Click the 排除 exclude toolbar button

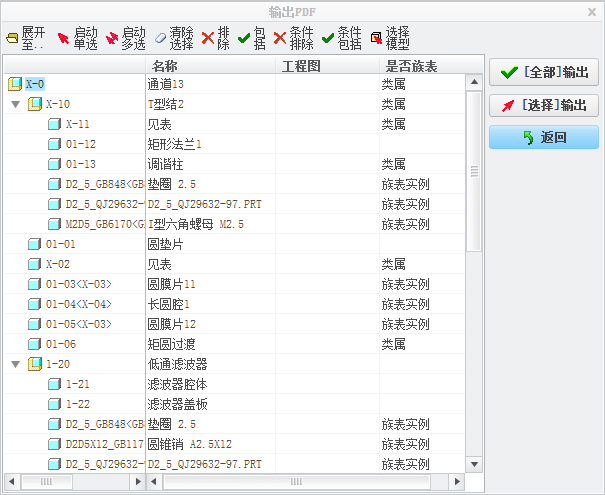(216, 38)
